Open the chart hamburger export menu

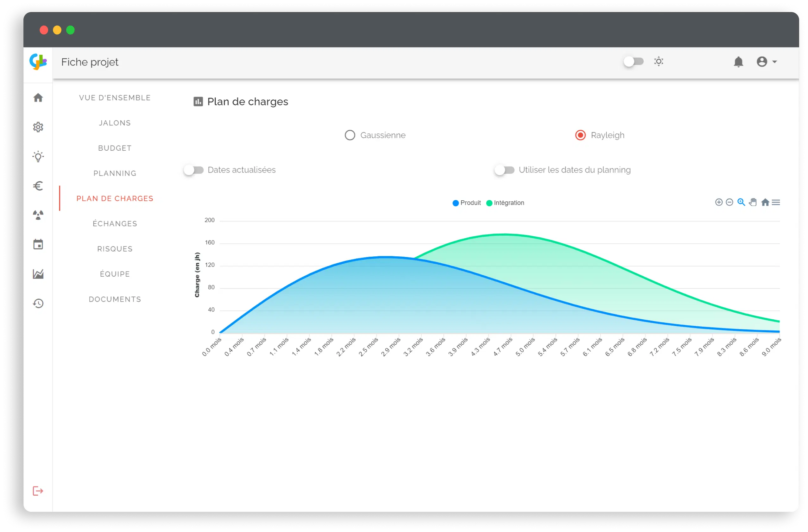(776, 203)
